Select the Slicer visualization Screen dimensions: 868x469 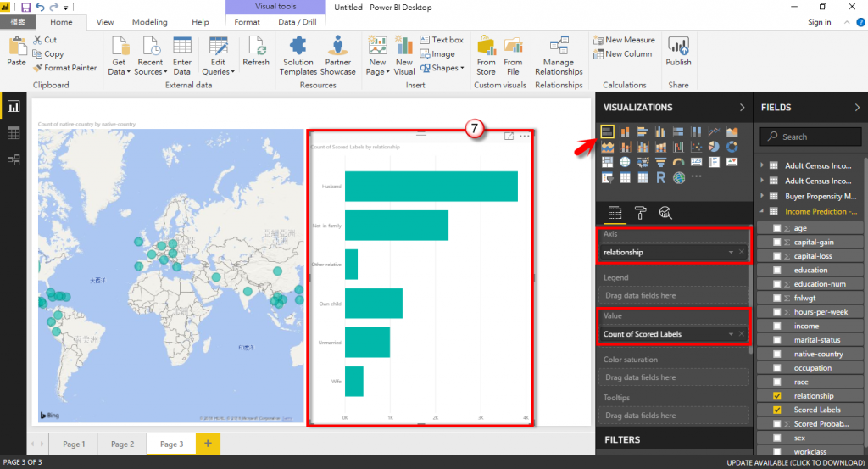coord(607,177)
